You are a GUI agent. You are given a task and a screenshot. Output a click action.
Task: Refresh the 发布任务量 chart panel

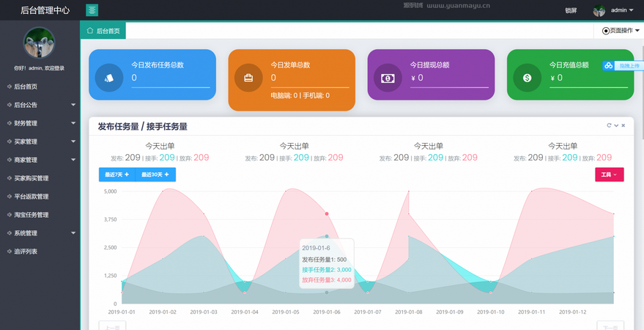click(x=609, y=125)
